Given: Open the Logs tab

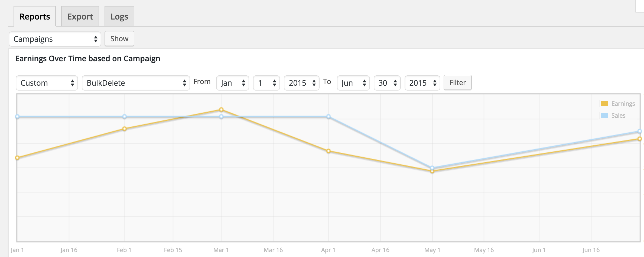Looking at the screenshot, I should click(x=119, y=17).
